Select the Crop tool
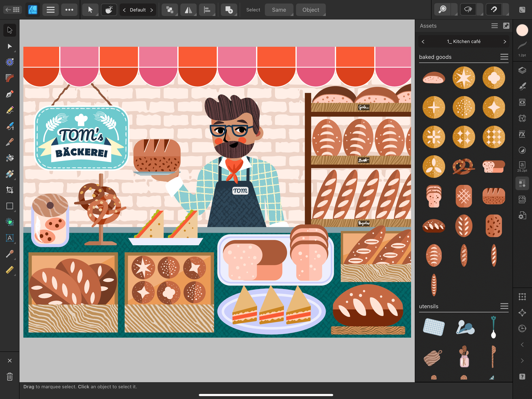Viewport: 532px width, 399px height. [10, 190]
